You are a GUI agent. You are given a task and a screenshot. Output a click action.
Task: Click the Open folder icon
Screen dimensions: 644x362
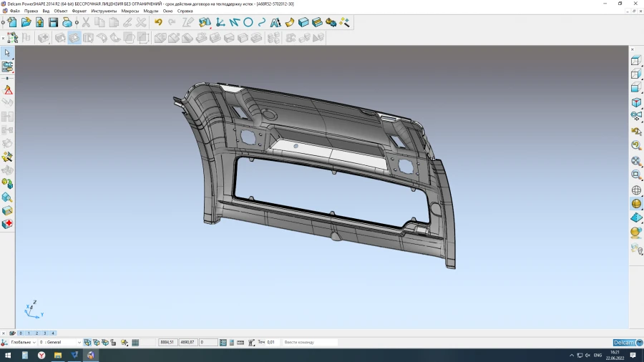click(x=26, y=23)
